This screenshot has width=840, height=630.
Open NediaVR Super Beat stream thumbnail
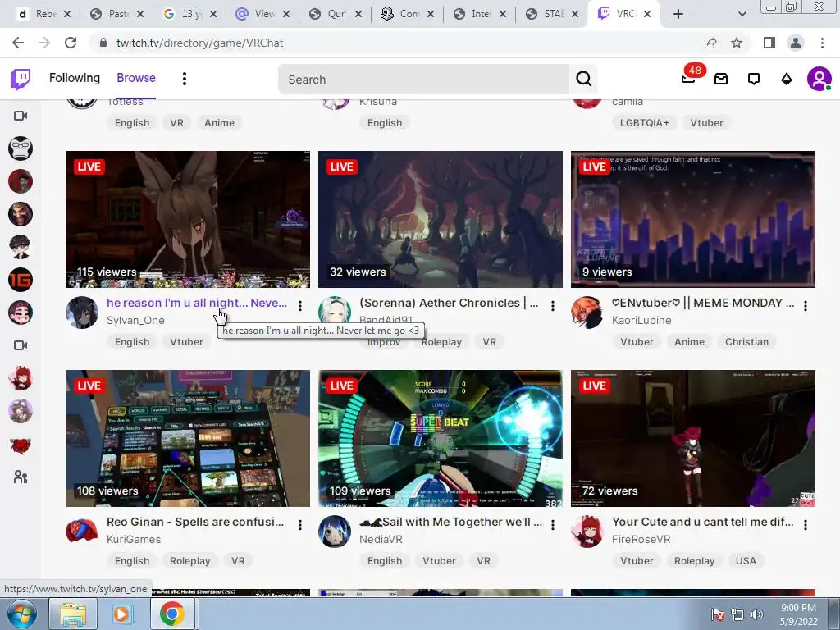441,438
